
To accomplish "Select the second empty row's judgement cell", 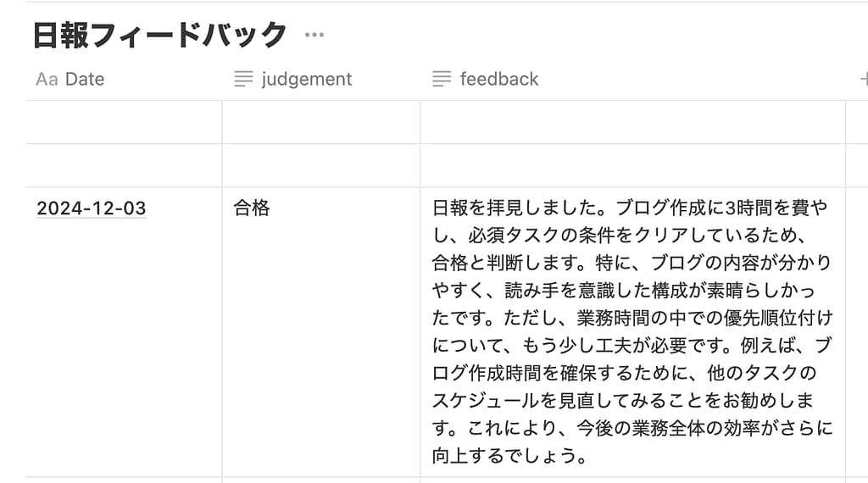I will click(320, 165).
